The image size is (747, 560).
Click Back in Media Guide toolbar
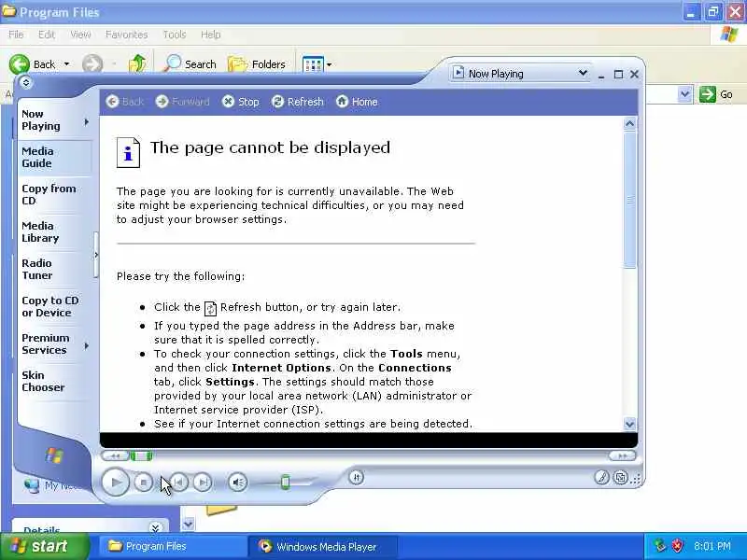[125, 102]
